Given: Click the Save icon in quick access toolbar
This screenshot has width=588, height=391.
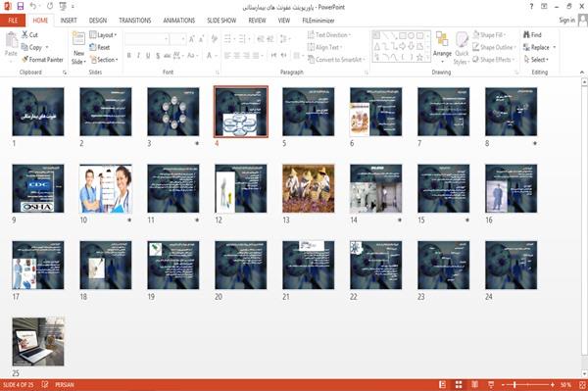Looking at the screenshot, I should 21,6.
